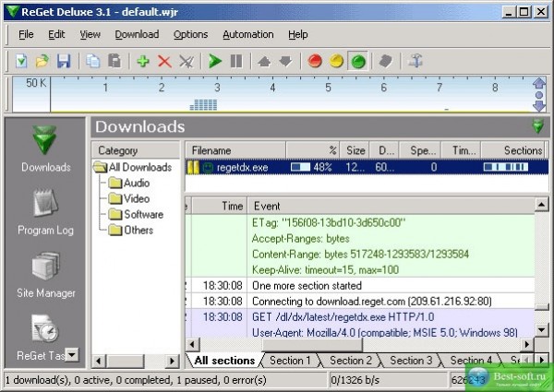The width and height of the screenshot is (554, 392).
Task: Switch to the Section 1 tab
Action: (290, 361)
